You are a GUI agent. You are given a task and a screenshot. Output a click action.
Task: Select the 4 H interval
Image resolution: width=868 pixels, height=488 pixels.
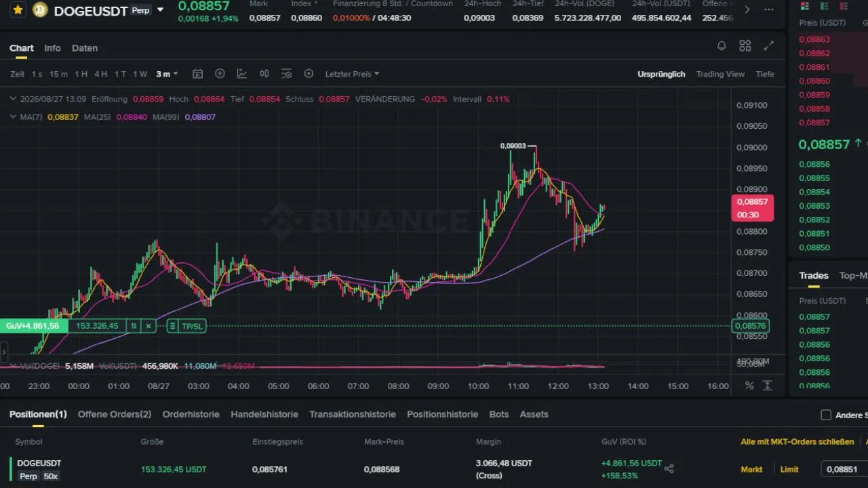pos(101,74)
